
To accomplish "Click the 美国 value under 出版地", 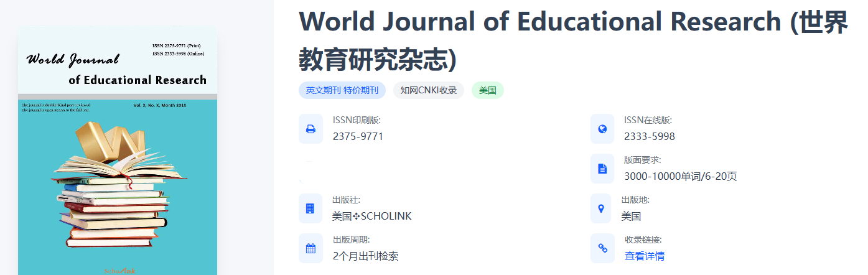I will pos(631,216).
